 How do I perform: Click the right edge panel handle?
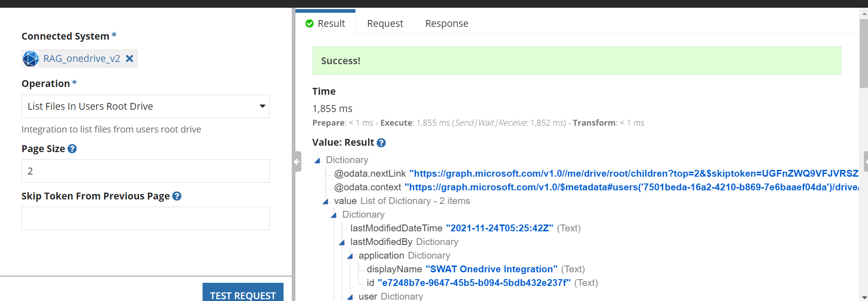click(865, 162)
